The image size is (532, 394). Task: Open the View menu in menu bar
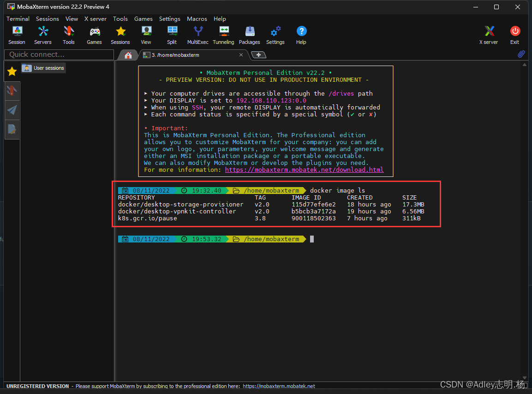click(72, 19)
